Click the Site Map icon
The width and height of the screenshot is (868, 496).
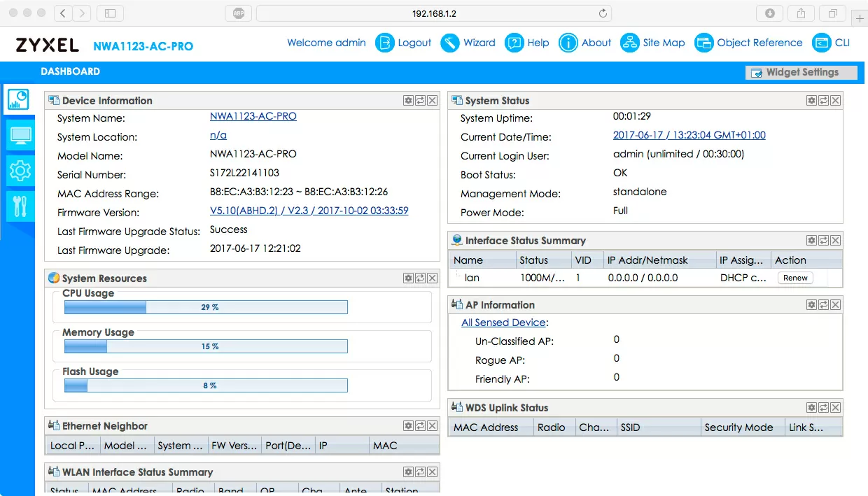[x=630, y=43]
